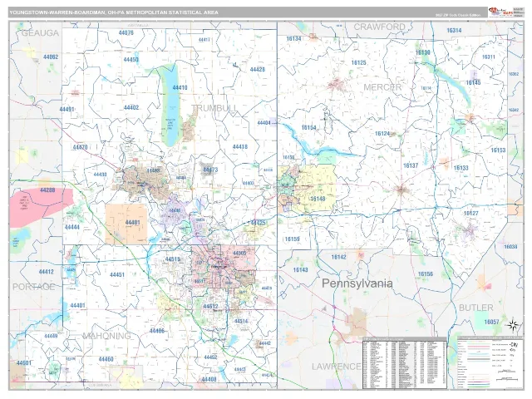Screen dimensions: 532x399
Task: Click ZIP code 44449
Action: [x=51, y=336]
